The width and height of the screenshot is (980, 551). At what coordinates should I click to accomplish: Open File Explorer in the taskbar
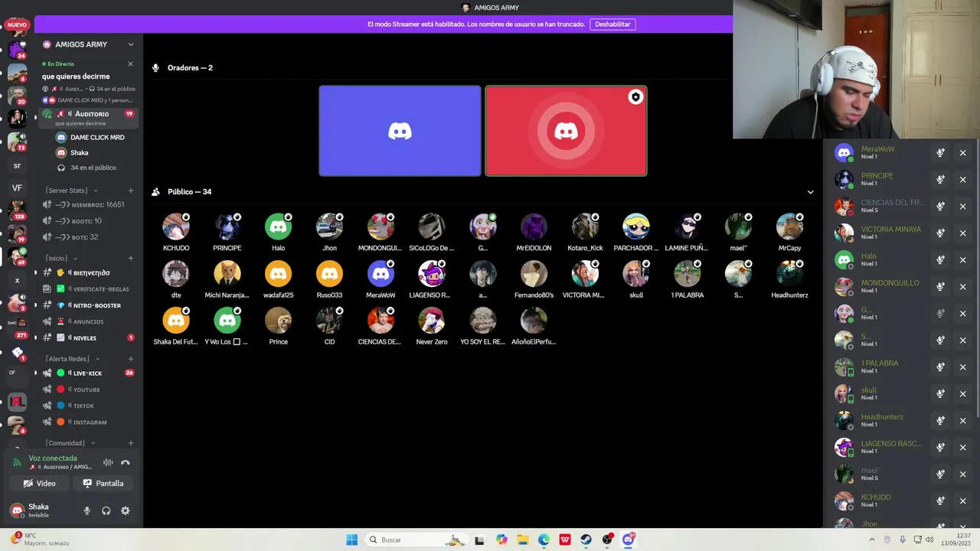click(x=522, y=540)
